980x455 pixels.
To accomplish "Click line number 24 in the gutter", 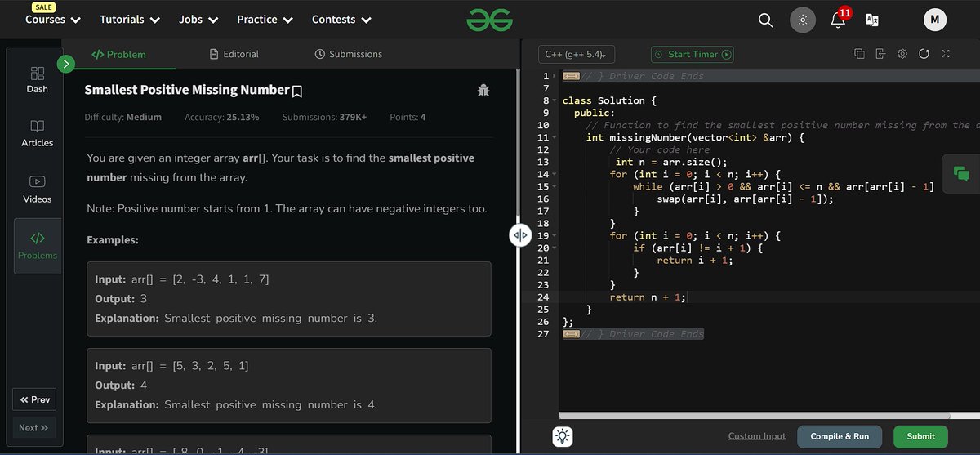I will (x=543, y=297).
